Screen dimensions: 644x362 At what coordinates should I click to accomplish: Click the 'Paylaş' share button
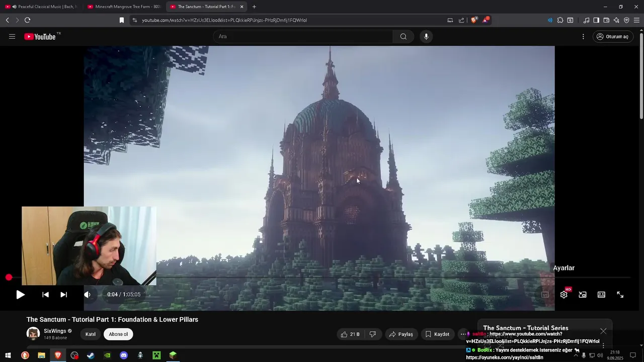[401, 334]
